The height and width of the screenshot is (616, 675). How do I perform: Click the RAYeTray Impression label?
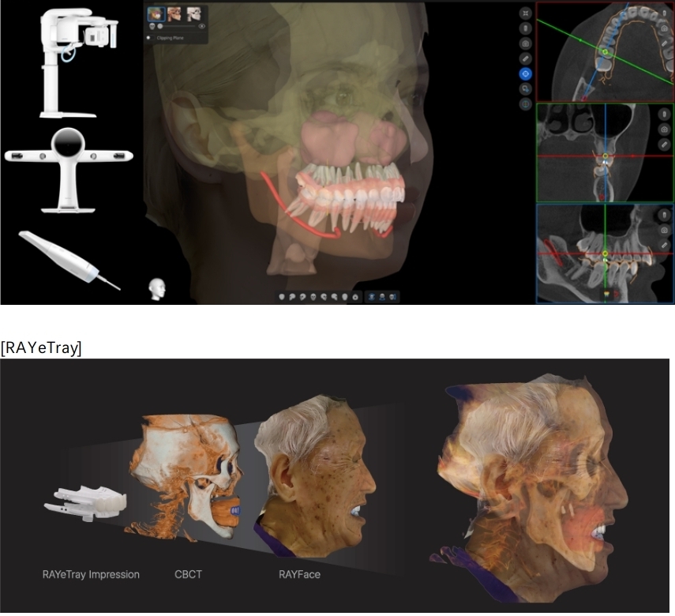[x=91, y=574]
